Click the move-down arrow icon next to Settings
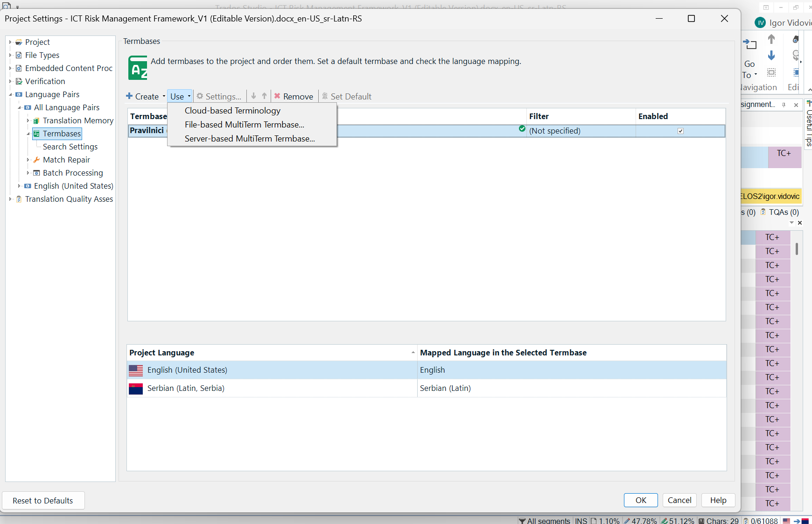The height and width of the screenshot is (524, 812). (x=253, y=96)
